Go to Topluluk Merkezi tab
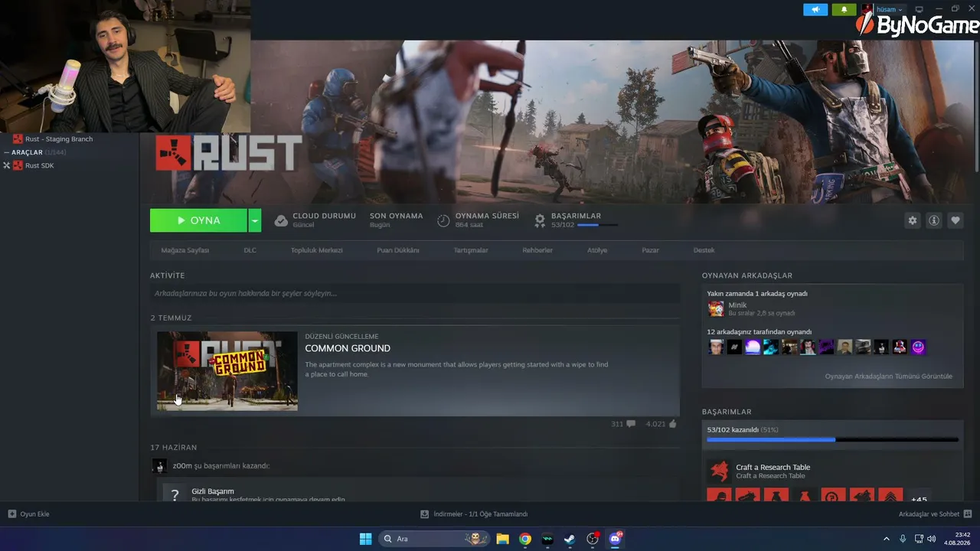980x551 pixels. click(x=317, y=250)
